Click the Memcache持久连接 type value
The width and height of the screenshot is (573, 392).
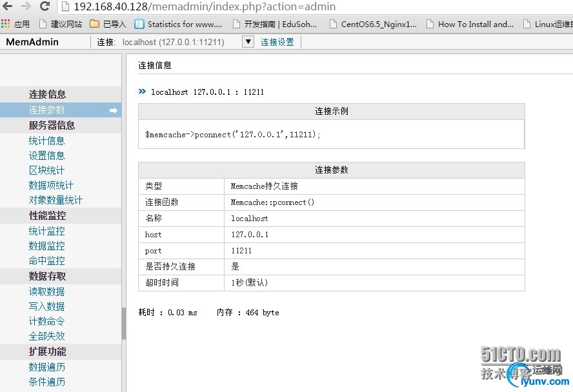pos(264,186)
